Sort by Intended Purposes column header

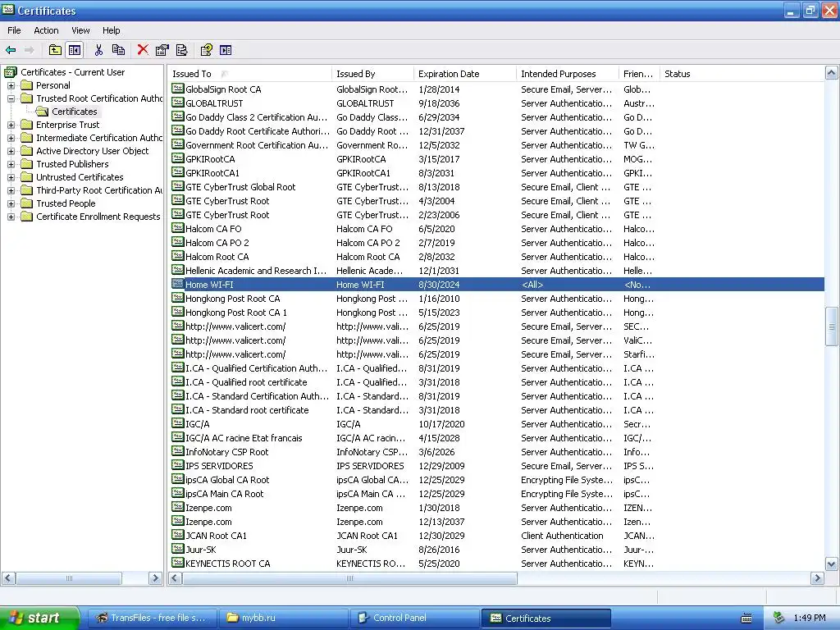(568, 74)
